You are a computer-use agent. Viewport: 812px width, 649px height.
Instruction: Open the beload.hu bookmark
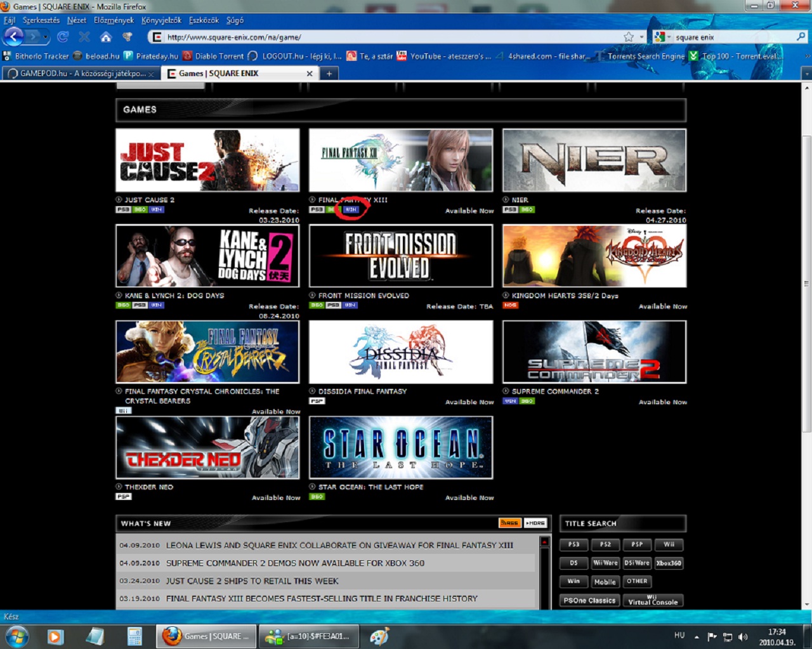pos(96,56)
